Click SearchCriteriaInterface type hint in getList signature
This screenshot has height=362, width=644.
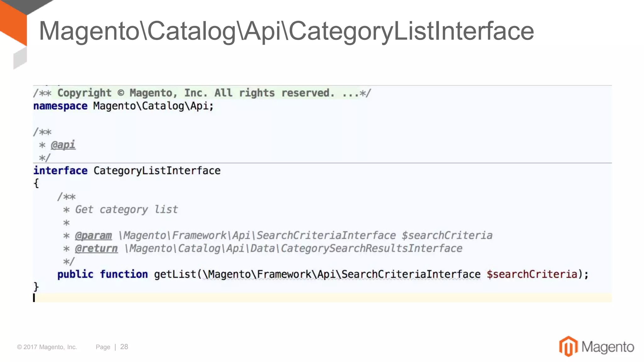[x=411, y=274]
